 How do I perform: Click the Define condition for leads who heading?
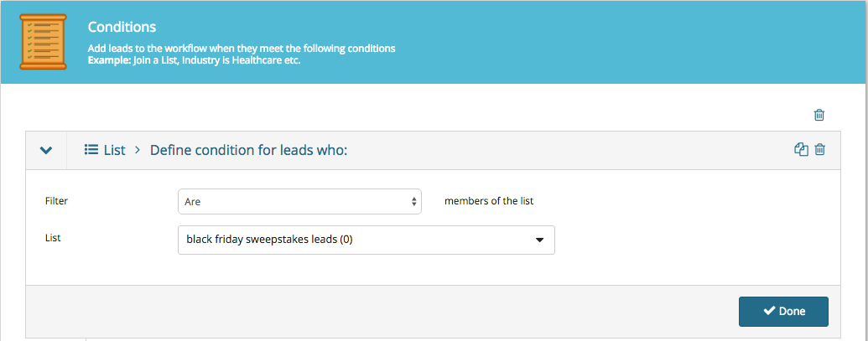(248, 150)
